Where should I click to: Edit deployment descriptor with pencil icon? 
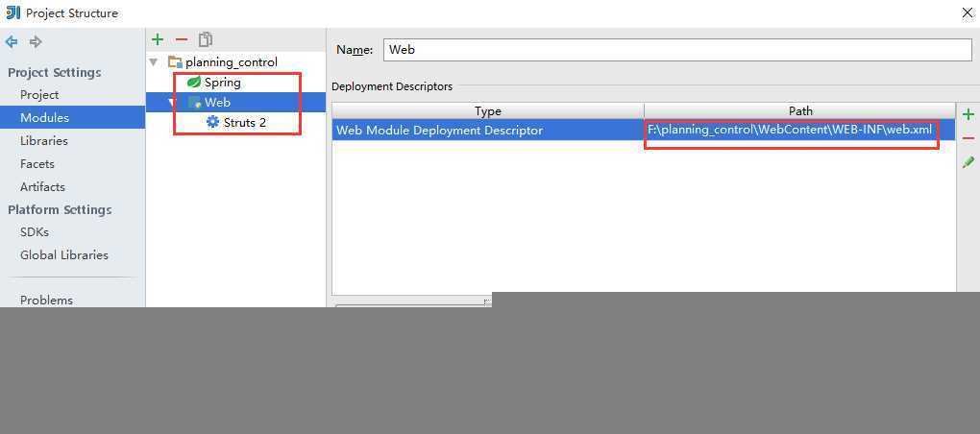[968, 162]
